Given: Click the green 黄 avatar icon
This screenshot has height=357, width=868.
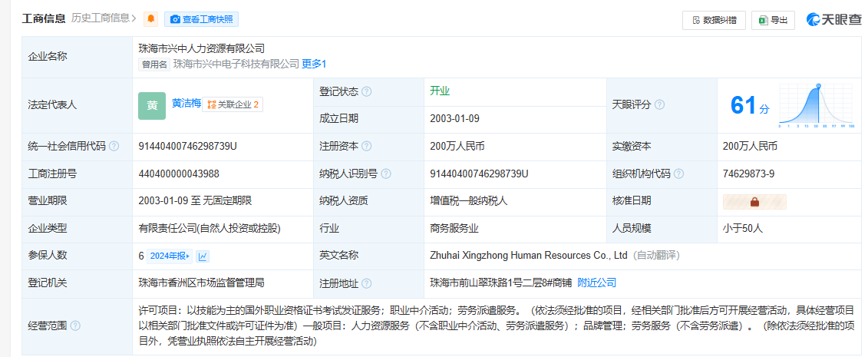Looking at the screenshot, I should pyautogui.click(x=152, y=106).
